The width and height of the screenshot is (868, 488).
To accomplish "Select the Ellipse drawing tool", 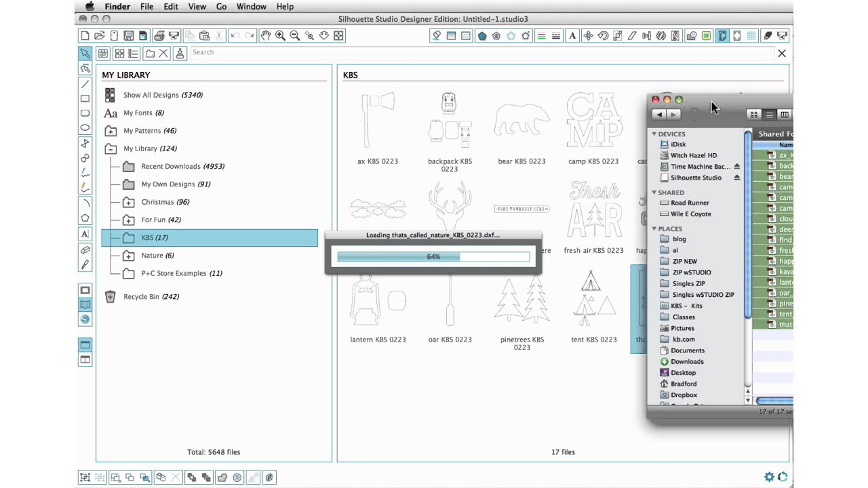I will 85,127.
